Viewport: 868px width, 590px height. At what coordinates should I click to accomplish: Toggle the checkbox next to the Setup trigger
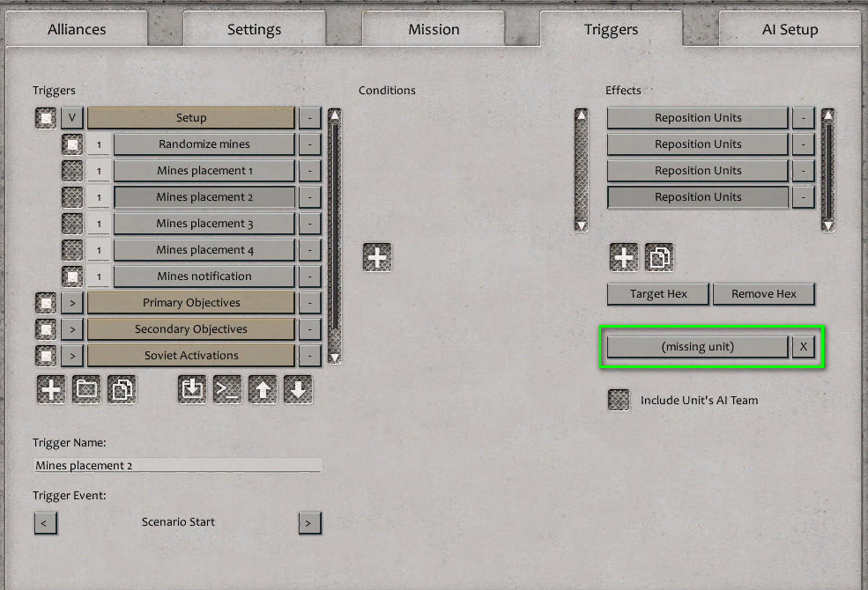[45, 117]
